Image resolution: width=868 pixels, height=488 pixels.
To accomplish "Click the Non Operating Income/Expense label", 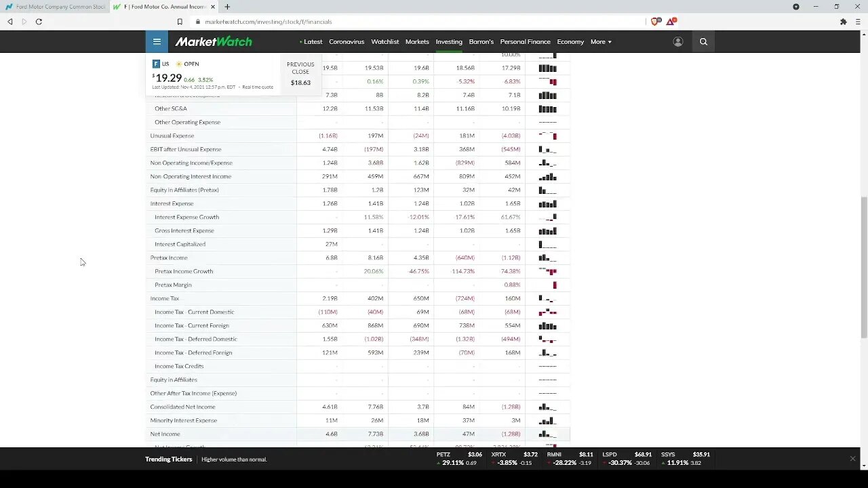I will [x=191, y=163].
